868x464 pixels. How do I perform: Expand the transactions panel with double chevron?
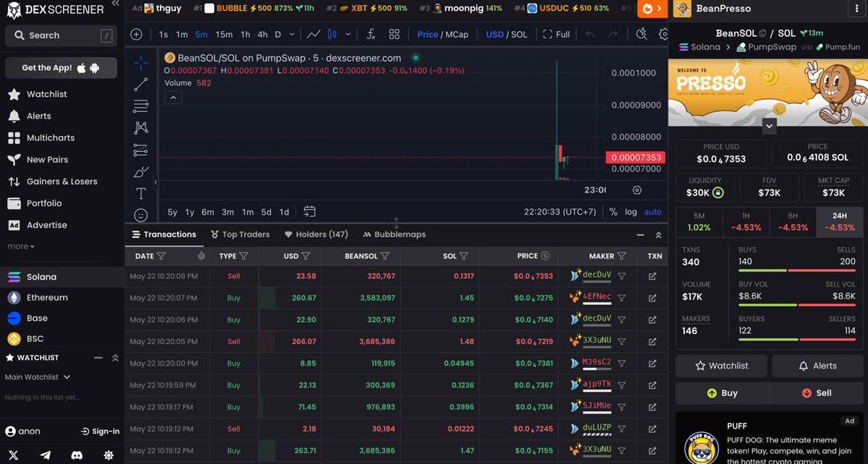pyautogui.click(x=658, y=235)
